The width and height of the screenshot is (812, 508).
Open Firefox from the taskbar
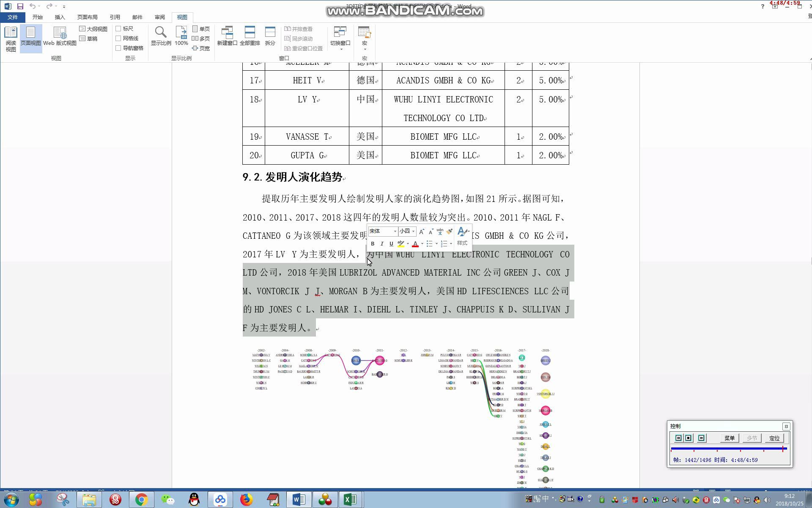pyautogui.click(x=246, y=500)
